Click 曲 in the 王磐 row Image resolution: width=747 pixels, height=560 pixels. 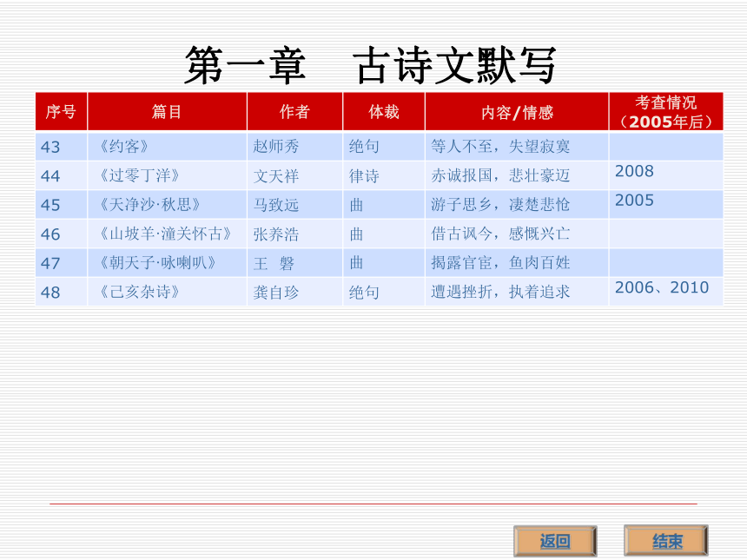coord(356,262)
